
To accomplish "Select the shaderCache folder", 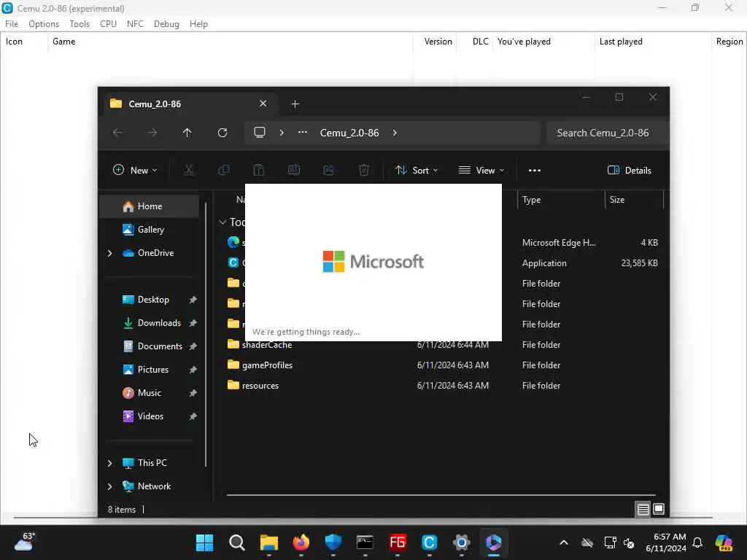I will [267, 345].
